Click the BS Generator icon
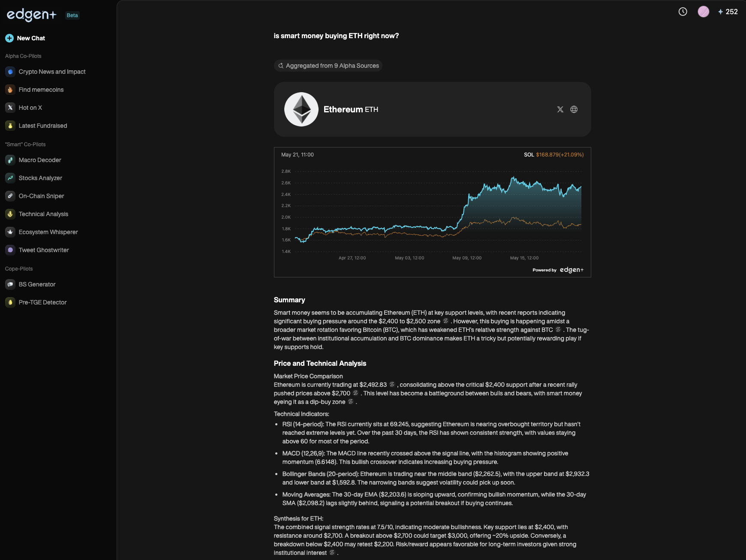746x560 pixels. point(10,284)
